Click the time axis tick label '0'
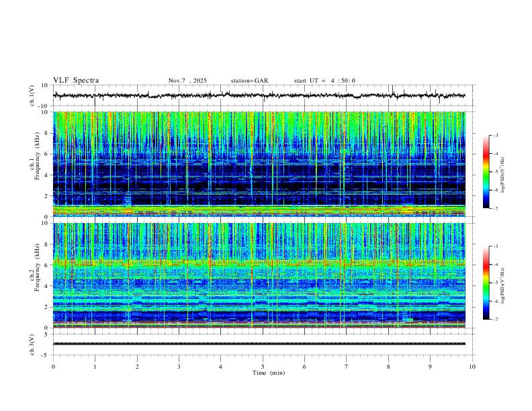 tap(53, 367)
